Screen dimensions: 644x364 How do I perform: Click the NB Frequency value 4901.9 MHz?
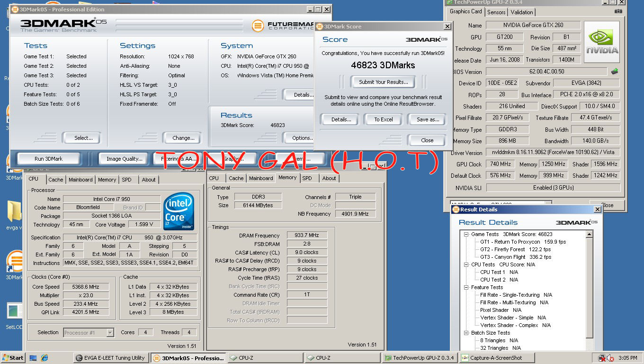pos(355,214)
